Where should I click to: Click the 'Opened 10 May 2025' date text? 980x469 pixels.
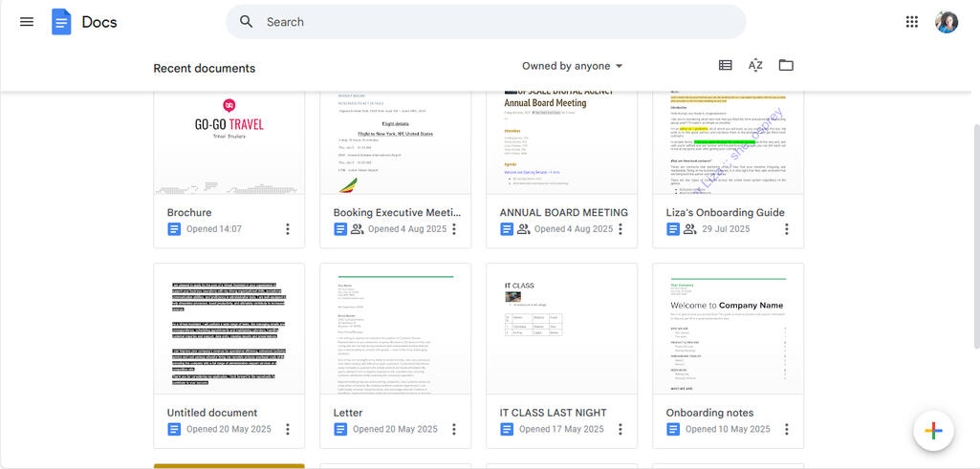tap(728, 429)
